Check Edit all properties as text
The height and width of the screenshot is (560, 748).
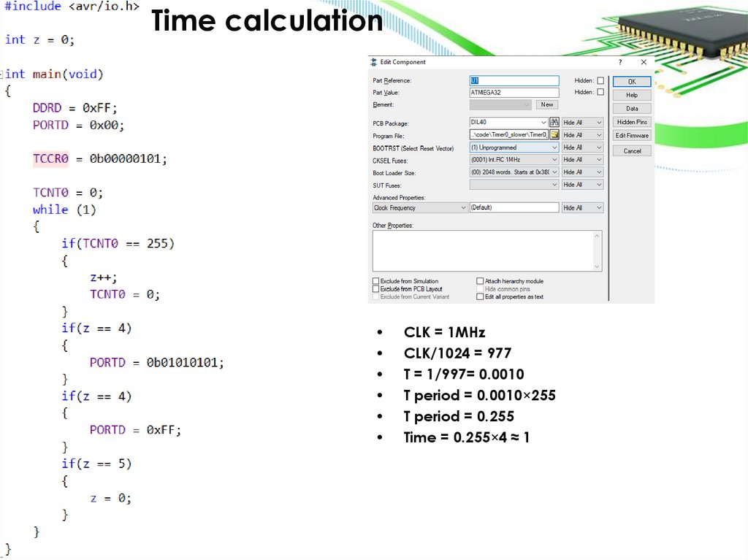481,296
